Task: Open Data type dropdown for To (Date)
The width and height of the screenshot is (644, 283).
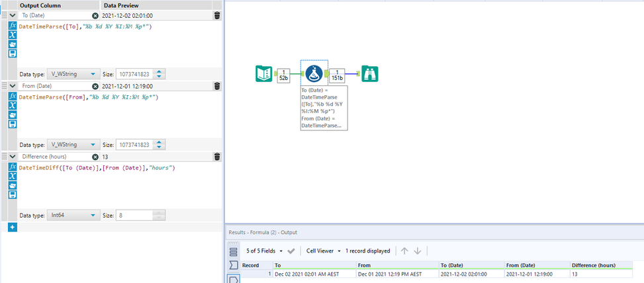Action: (x=73, y=74)
